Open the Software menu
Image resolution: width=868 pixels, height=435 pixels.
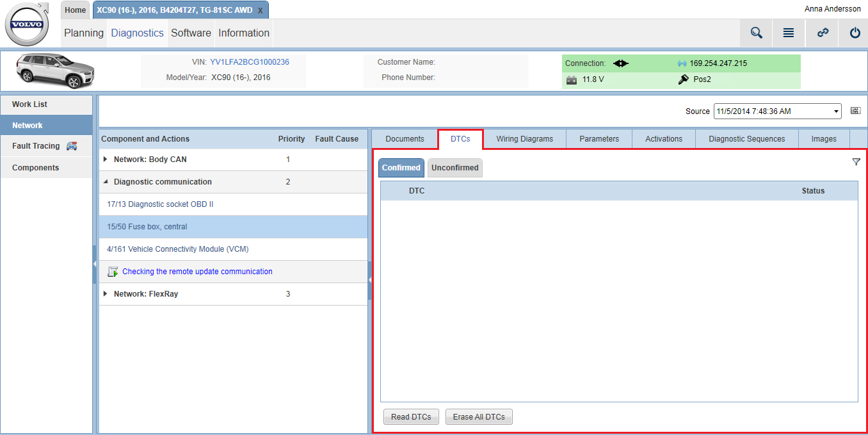click(191, 33)
